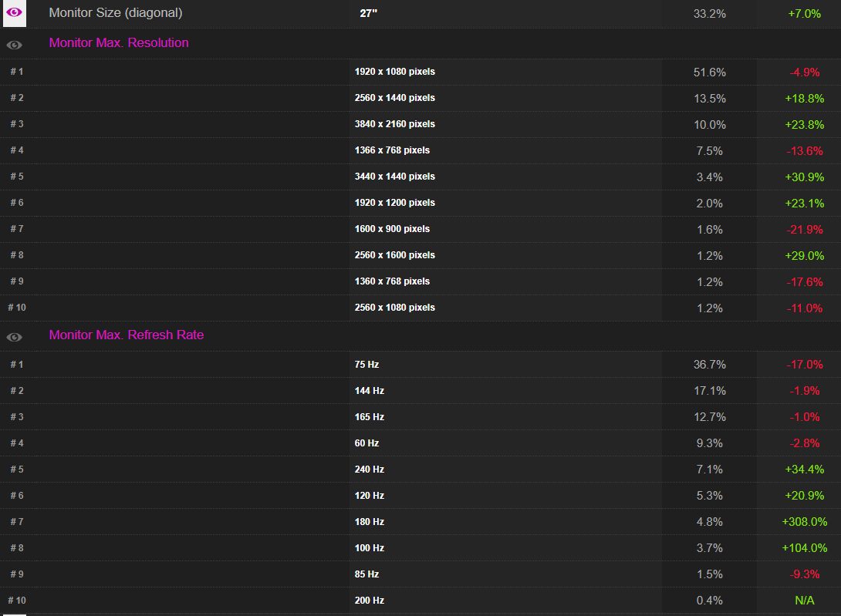This screenshot has height=616, width=841.
Task: Select the 165 Hz refresh rate row
Action: point(420,417)
